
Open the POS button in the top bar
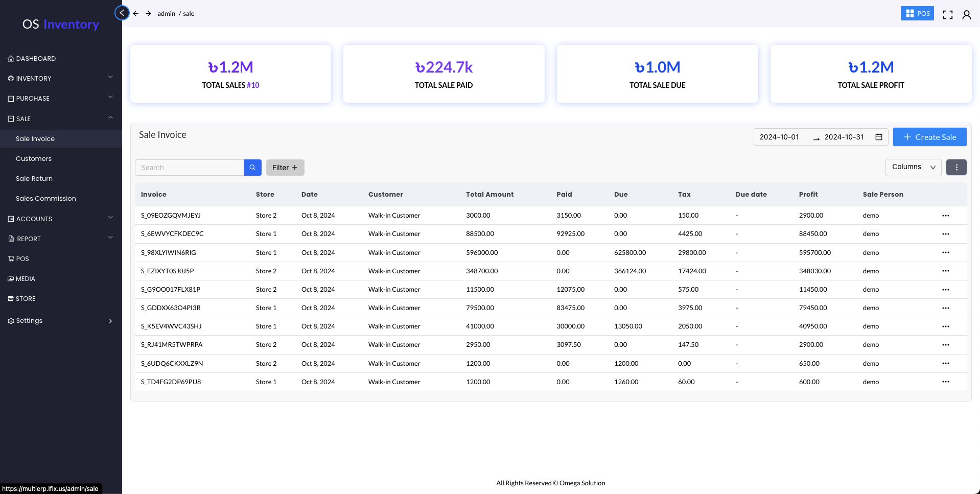point(917,14)
